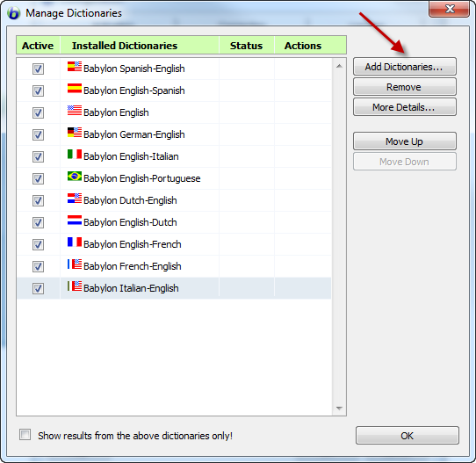The image size is (476, 463).
Task: Click the US flag beside Babylon English
Action: 75,111
